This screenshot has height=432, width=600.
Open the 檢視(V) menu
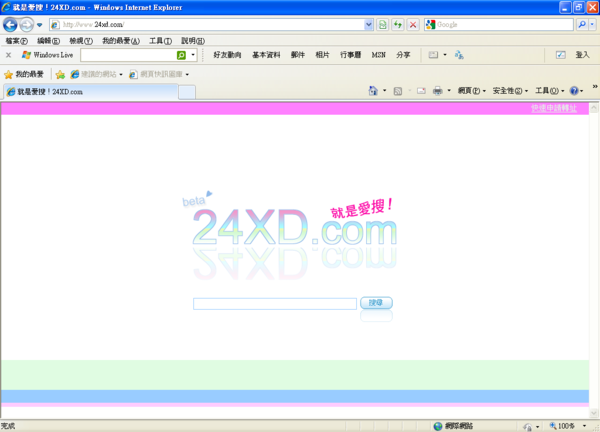[81, 41]
